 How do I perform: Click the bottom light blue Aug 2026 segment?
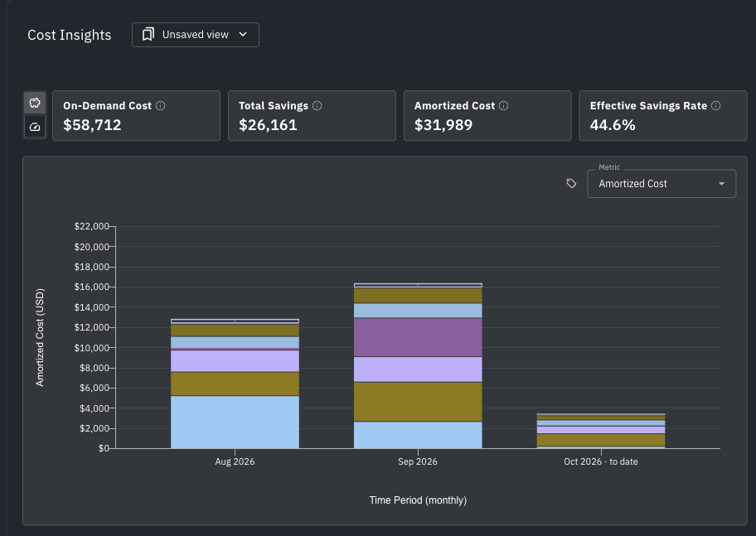pyautogui.click(x=235, y=423)
